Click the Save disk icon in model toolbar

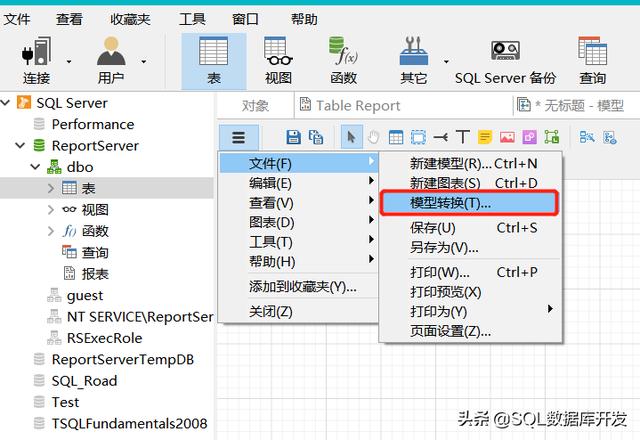pyautogui.click(x=293, y=138)
